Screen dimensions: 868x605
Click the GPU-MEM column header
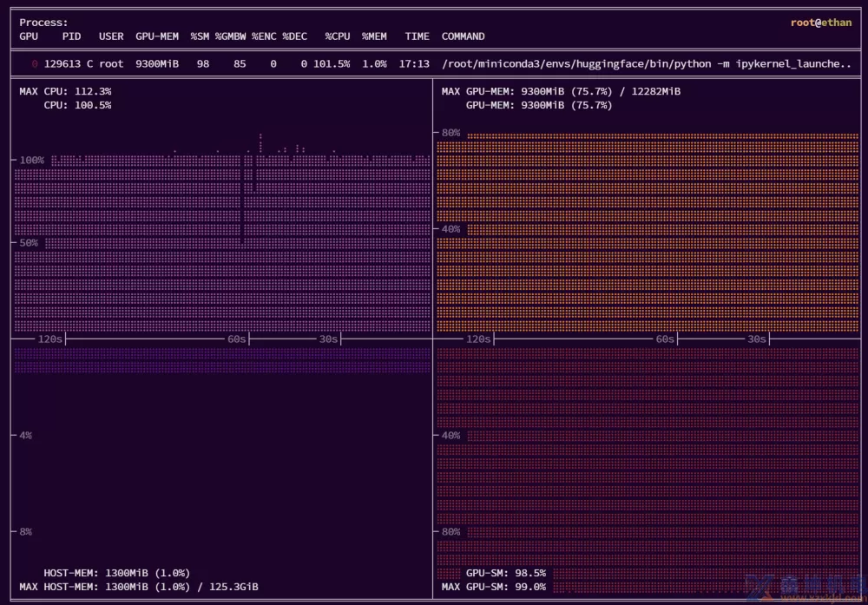click(157, 36)
